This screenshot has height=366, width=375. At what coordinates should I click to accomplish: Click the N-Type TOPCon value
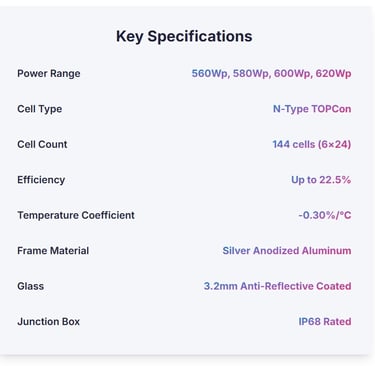pyautogui.click(x=312, y=109)
